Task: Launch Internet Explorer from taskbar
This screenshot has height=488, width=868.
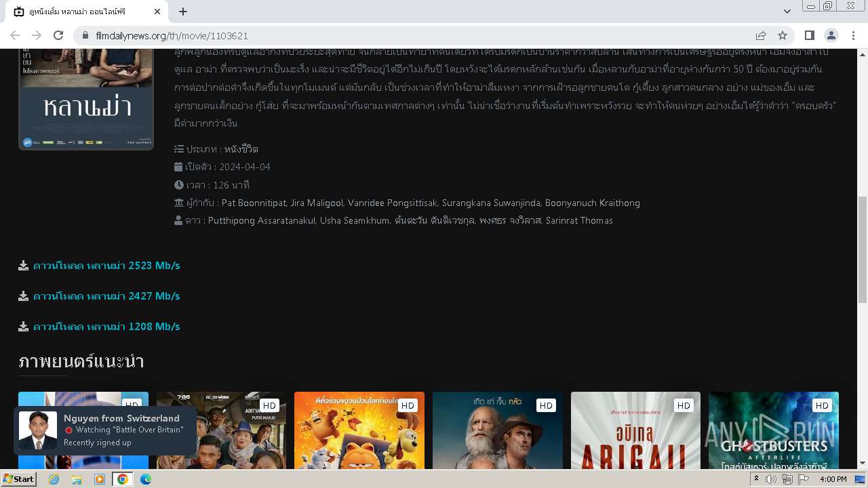Action: (54, 479)
